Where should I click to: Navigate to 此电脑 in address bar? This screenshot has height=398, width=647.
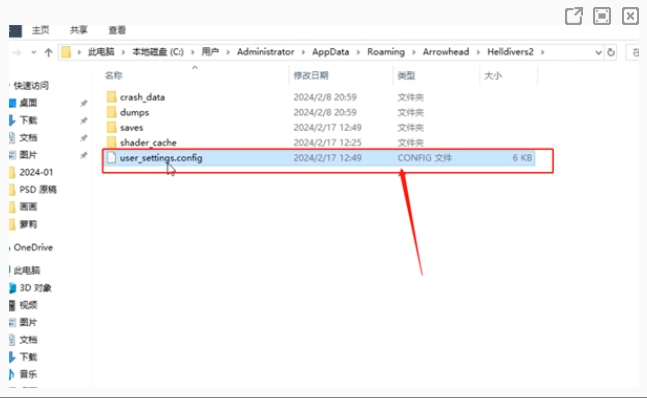[101, 52]
